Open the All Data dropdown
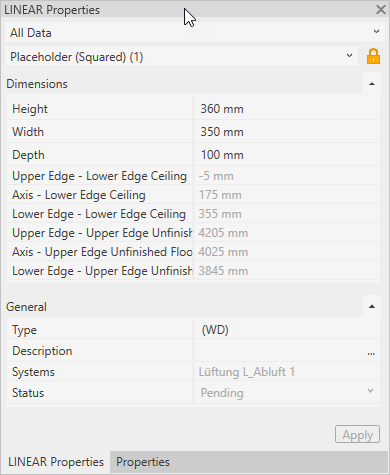390x475 pixels. coord(193,32)
